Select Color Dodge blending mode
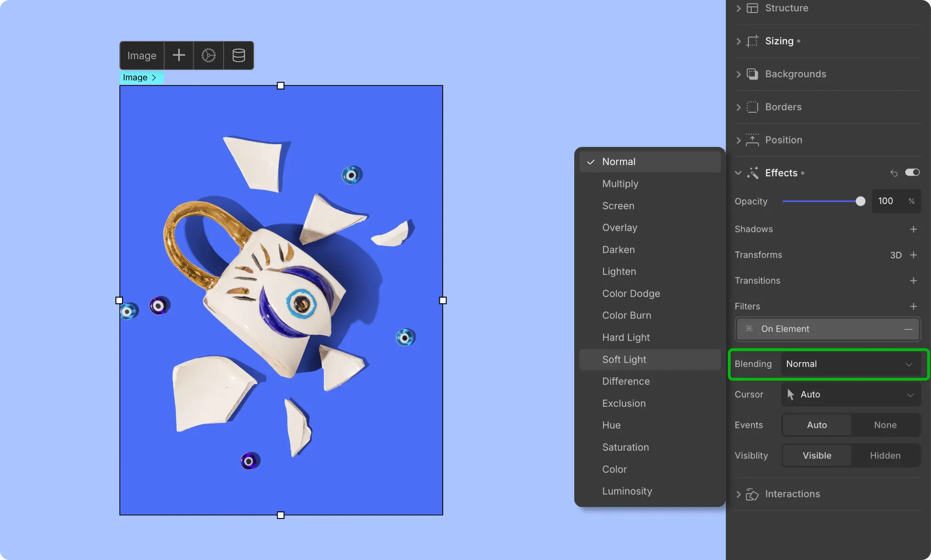 pos(650,293)
